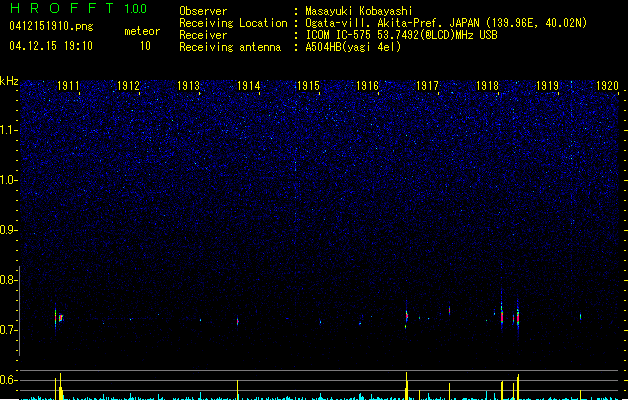Click the 1918 time axis marker

(x=487, y=86)
